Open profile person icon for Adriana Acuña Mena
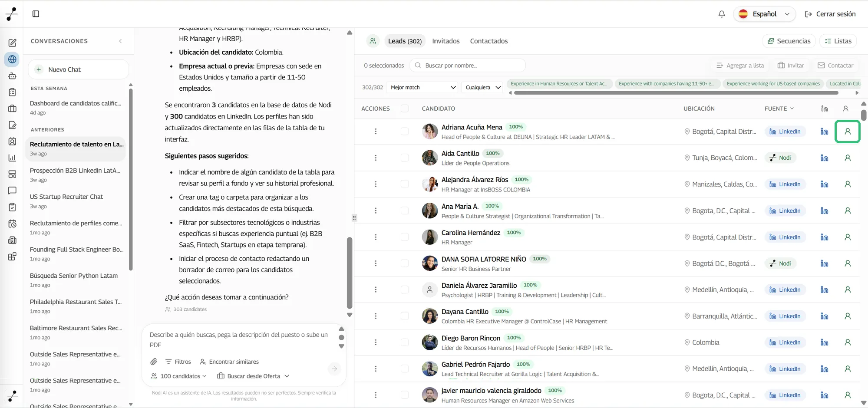868x408 pixels. pyautogui.click(x=847, y=132)
